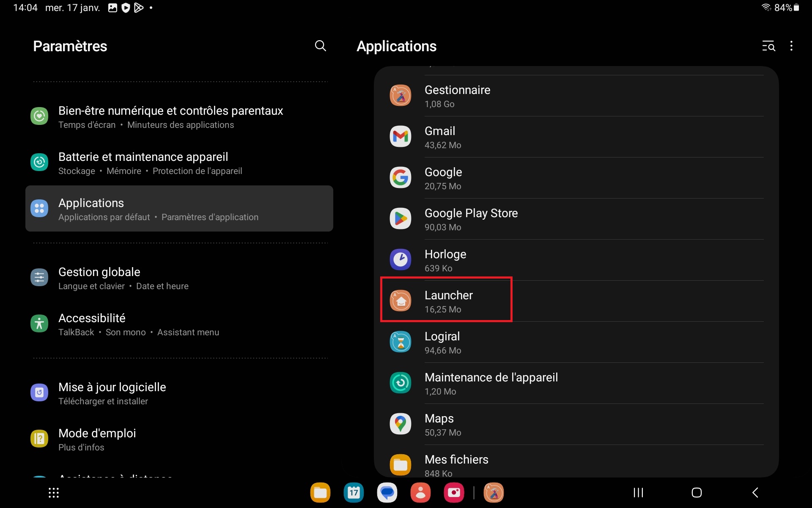Open Mise à jour logicielle
This screenshot has height=508, width=812.
179,393
